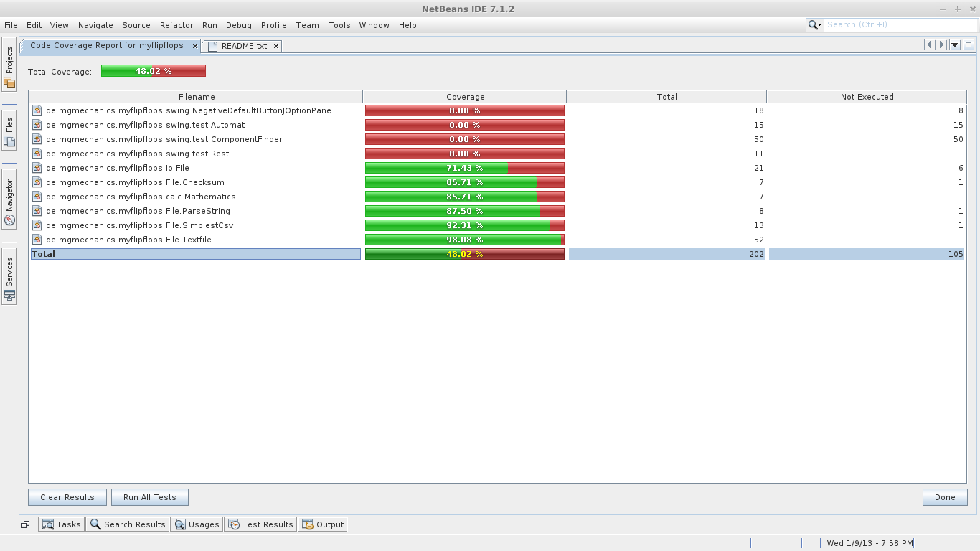Select the calc.Mathematics row
The height and width of the screenshot is (551, 980).
point(497,197)
